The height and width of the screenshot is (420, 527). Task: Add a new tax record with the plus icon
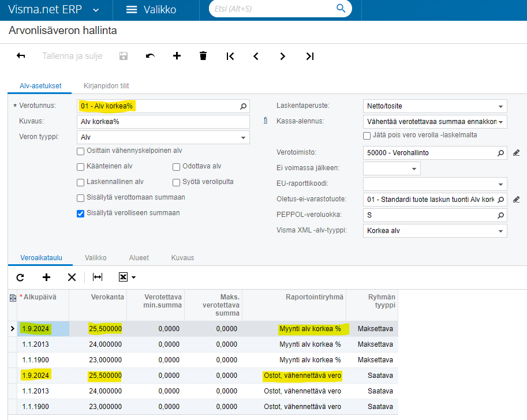(177, 56)
